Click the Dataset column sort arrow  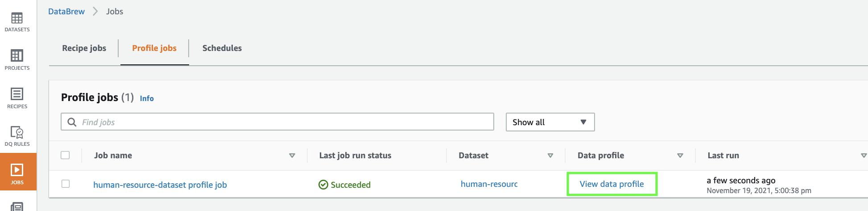[x=550, y=156]
